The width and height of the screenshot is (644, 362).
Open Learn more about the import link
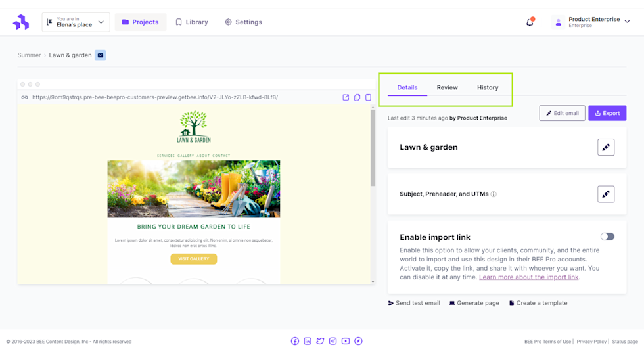pyautogui.click(x=529, y=277)
